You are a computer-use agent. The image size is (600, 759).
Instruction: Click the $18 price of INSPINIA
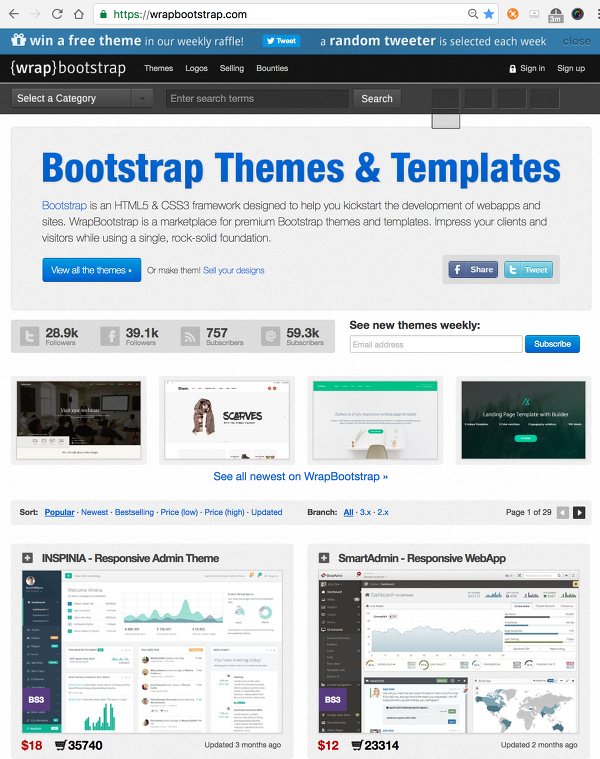pyautogui.click(x=31, y=745)
